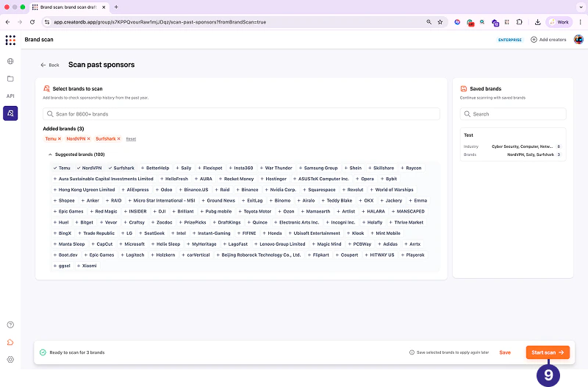Add Raycon suggested brand
This screenshot has height=387, width=588.
point(412,168)
